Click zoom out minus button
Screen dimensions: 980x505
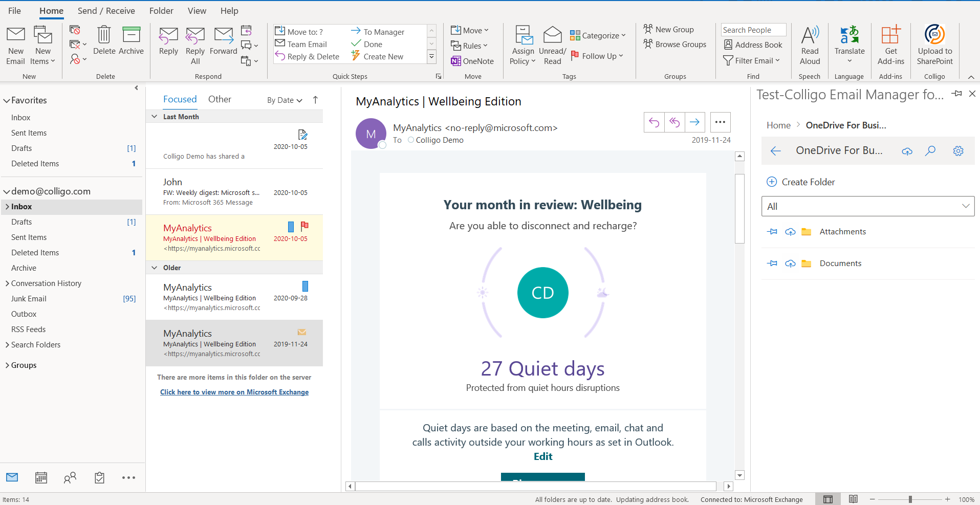(873, 499)
